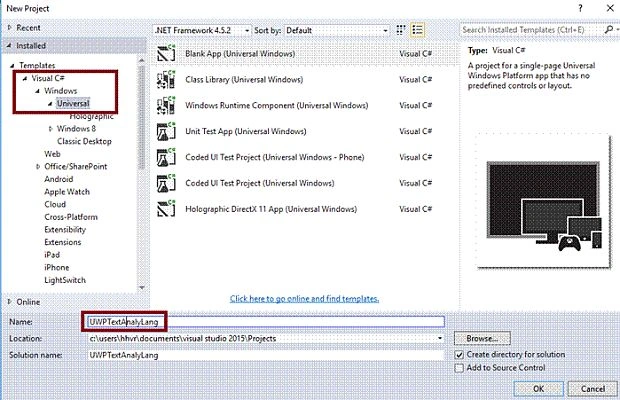
Task: Select the Web template category
Action: click(52, 154)
